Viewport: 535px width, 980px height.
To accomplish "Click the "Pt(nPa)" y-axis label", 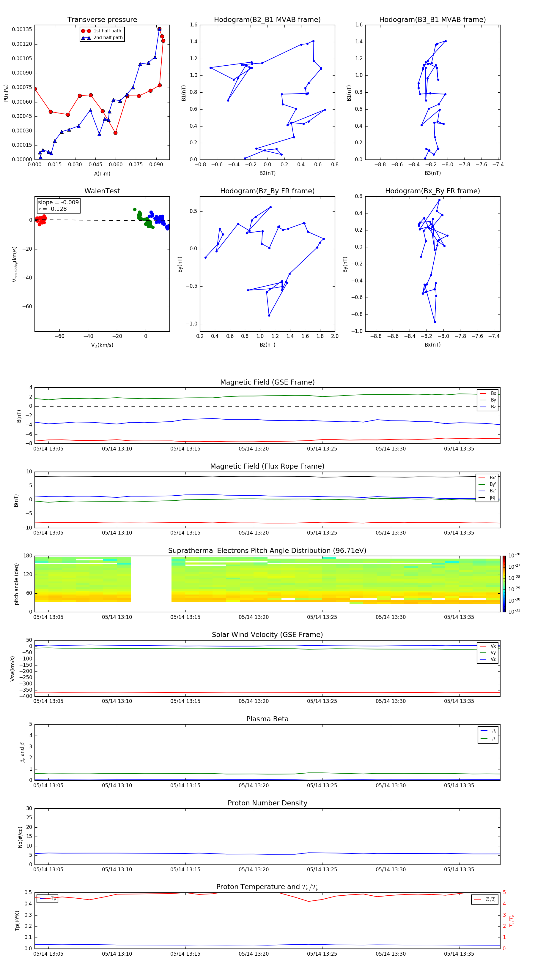I will [x=6, y=93].
